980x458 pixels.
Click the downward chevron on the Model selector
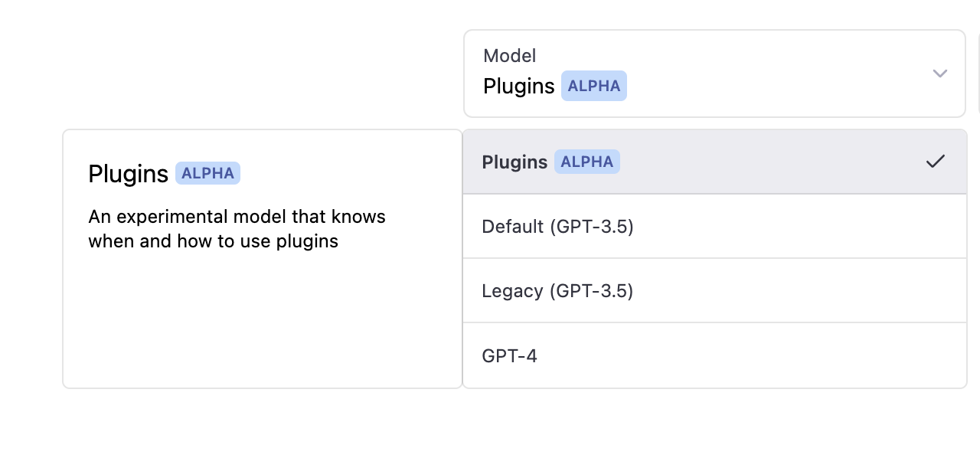click(939, 74)
